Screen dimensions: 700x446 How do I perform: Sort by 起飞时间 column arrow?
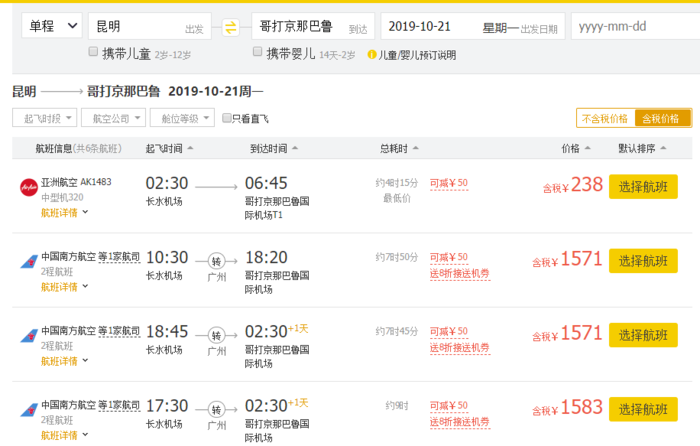(x=190, y=149)
